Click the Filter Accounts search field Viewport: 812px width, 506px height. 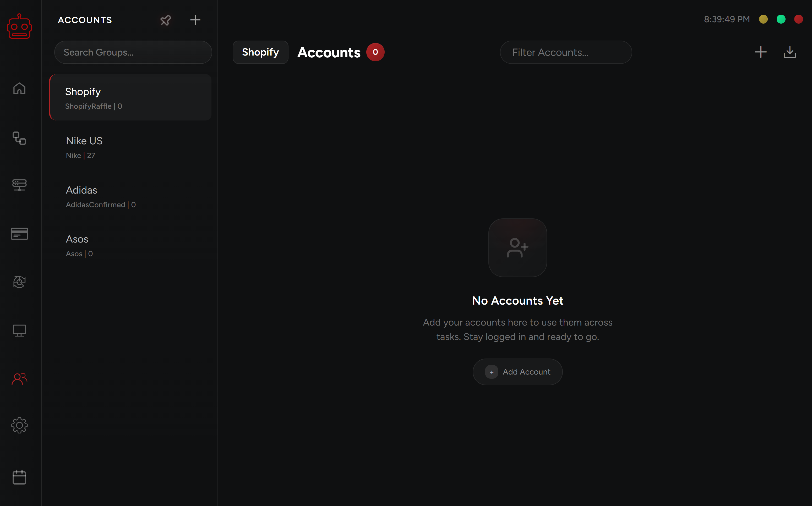(566, 52)
